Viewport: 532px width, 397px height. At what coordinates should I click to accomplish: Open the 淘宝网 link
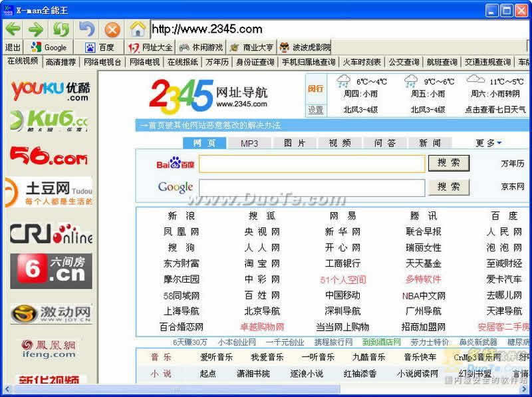[262, 263]
